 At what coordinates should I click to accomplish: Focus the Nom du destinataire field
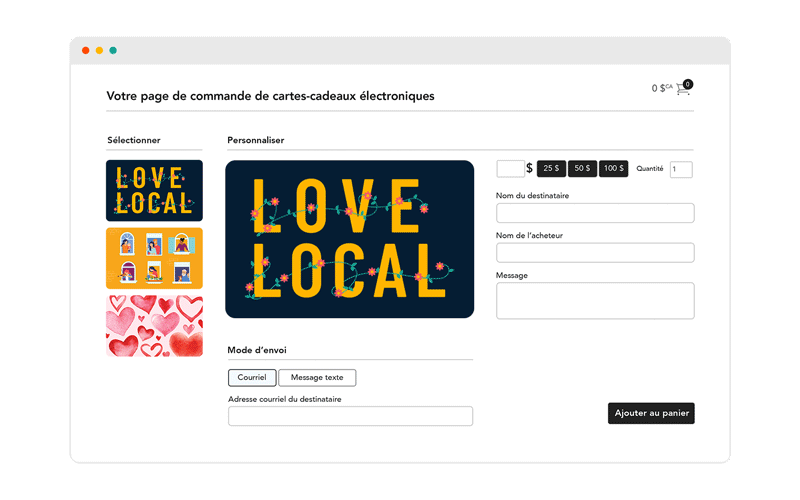tap(595, 213)
